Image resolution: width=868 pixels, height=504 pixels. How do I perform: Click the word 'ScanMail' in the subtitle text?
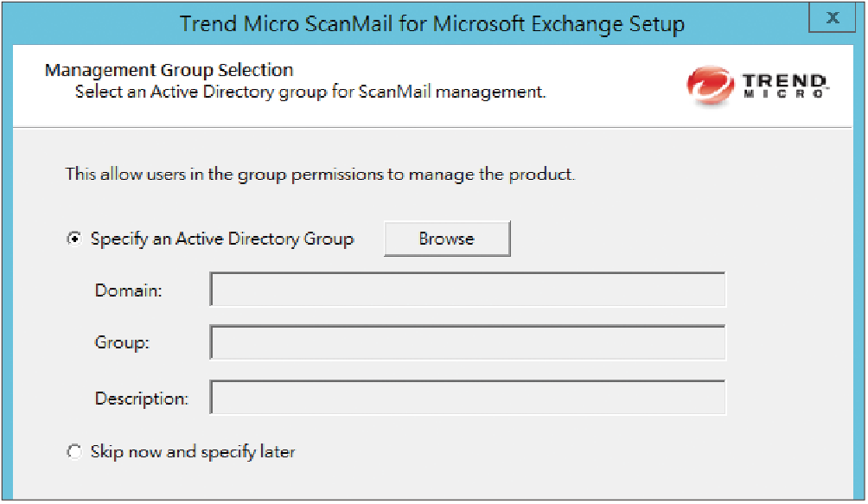[x=394, y=92]
